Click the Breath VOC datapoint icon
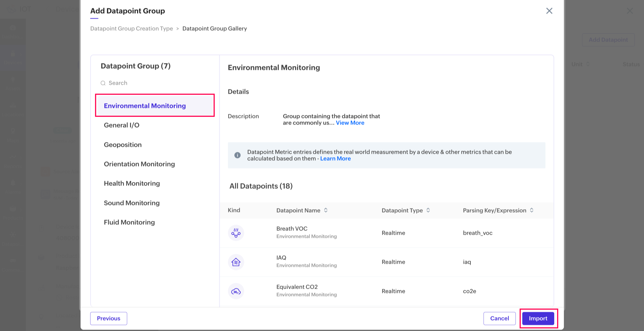 point(236,233)
